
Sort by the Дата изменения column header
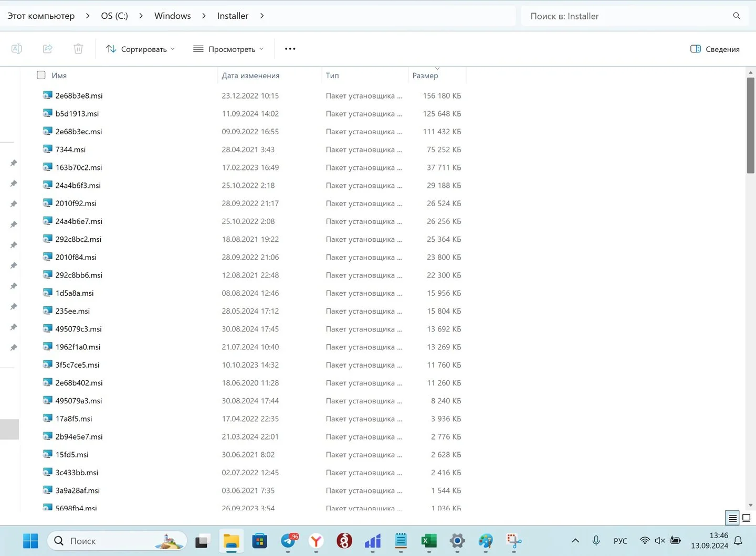250,76
